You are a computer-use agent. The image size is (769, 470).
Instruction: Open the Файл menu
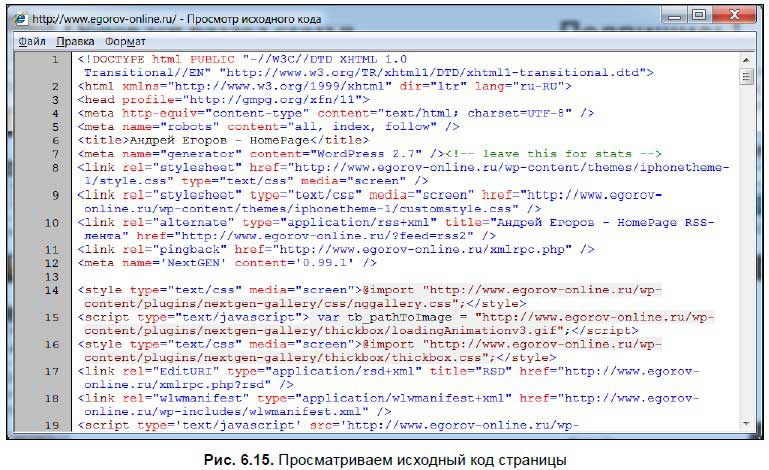32,42
